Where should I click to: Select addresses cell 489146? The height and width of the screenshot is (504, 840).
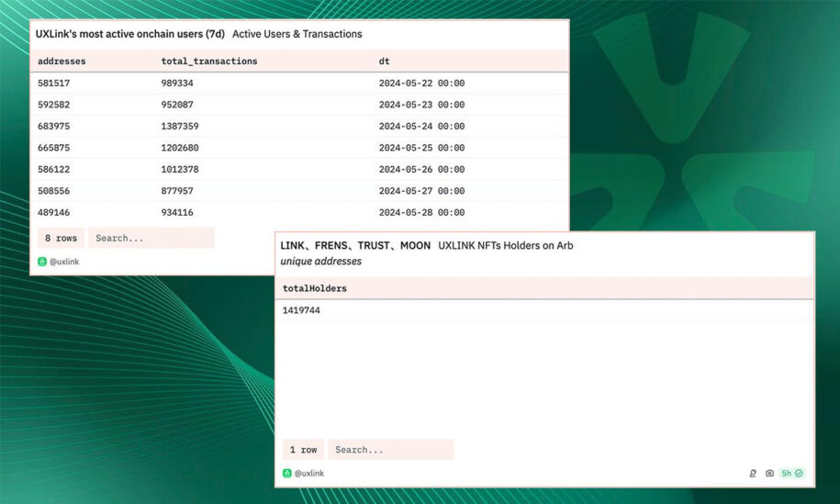(53, 212)
